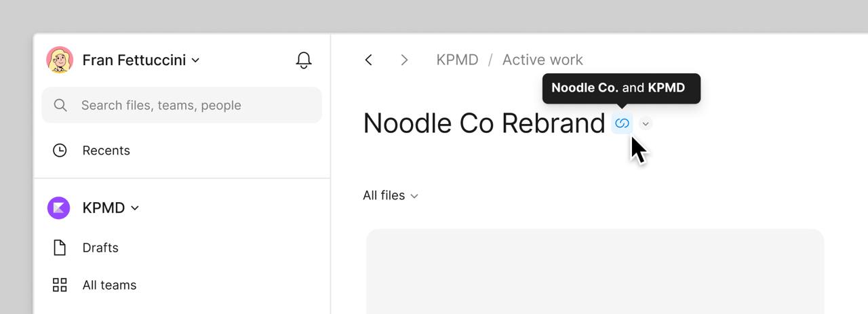This screenshot has width=868, height=314.
Task: Open the Fran Fettuccini account dropdown
Action: click(195, 60)
